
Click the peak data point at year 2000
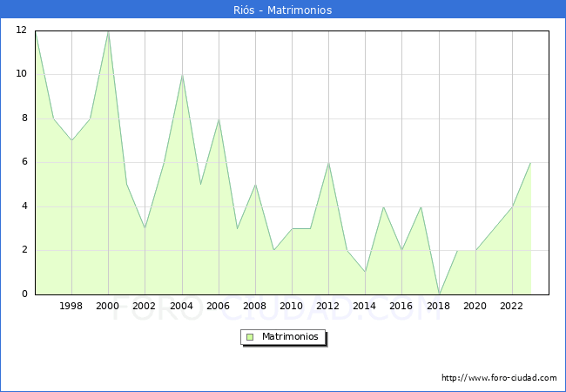[x=108, y=31]
